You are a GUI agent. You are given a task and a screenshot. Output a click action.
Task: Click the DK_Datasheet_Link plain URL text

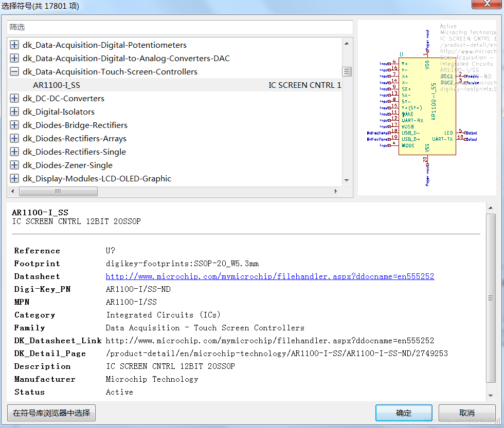pos(269,341)
